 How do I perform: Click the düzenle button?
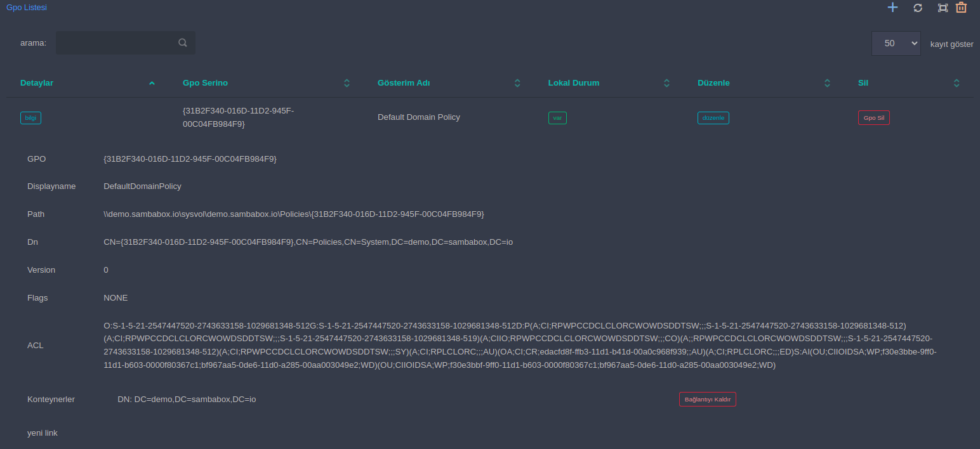(x=713, y=118)
